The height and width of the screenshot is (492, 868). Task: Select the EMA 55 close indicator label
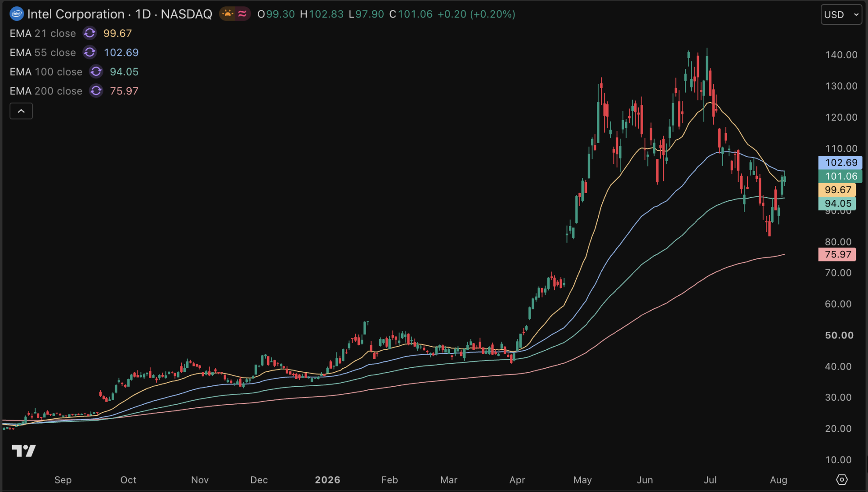[43, 53]
